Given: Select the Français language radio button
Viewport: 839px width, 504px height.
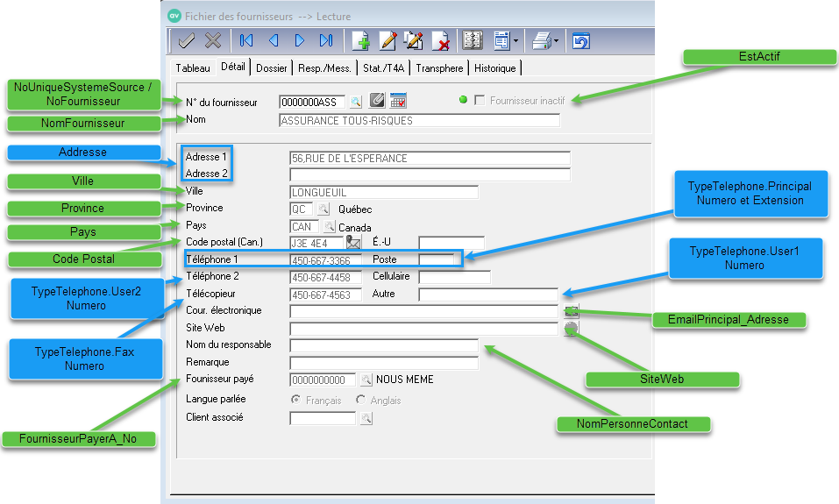Looking at the screenshot, I should (295, 401).
